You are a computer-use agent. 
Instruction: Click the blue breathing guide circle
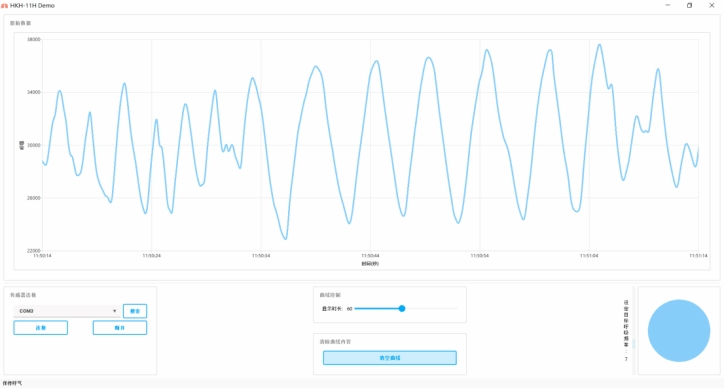[x=679, y=331]
